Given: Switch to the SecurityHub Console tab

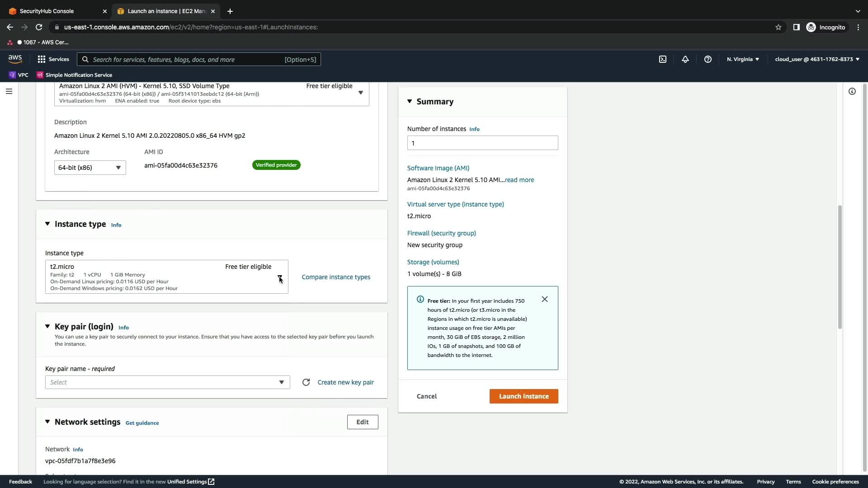Looking at the screenshot, I should pos(47,11).
